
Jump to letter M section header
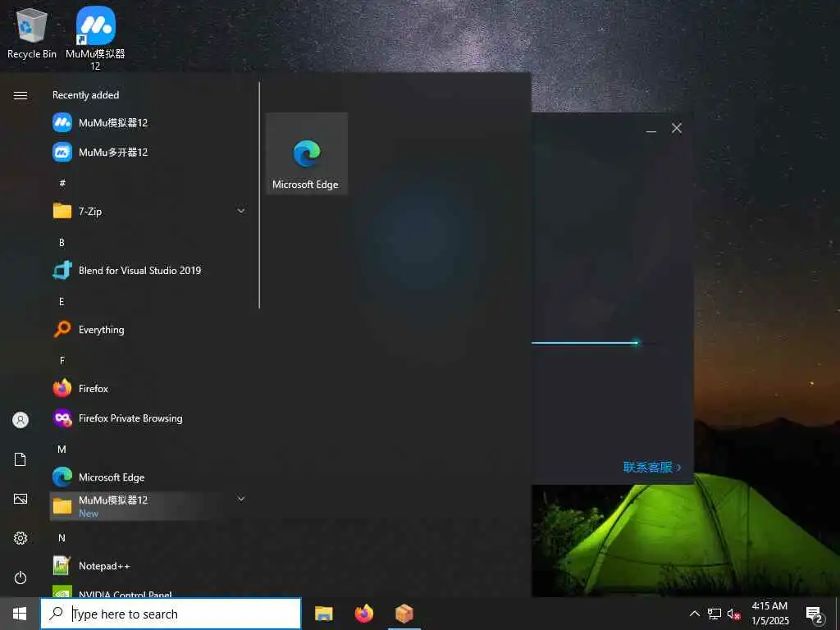pyautogui.click(x=62, y=449)
